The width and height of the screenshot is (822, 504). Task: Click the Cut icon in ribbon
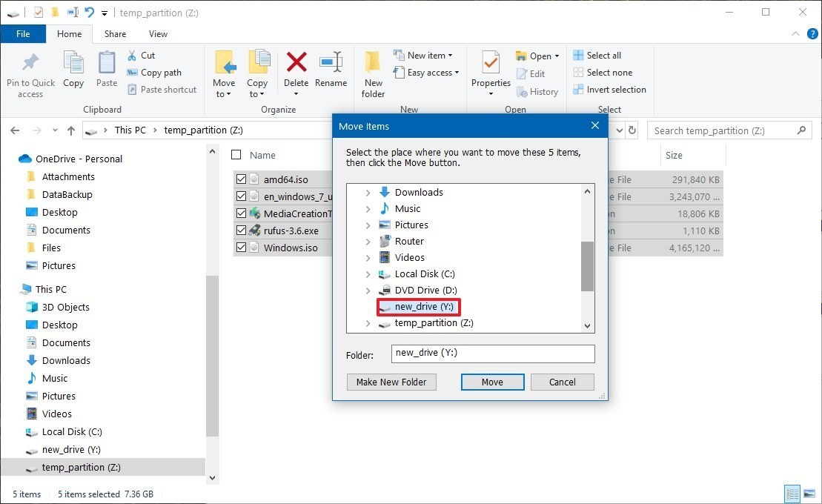tap(132, 56)
